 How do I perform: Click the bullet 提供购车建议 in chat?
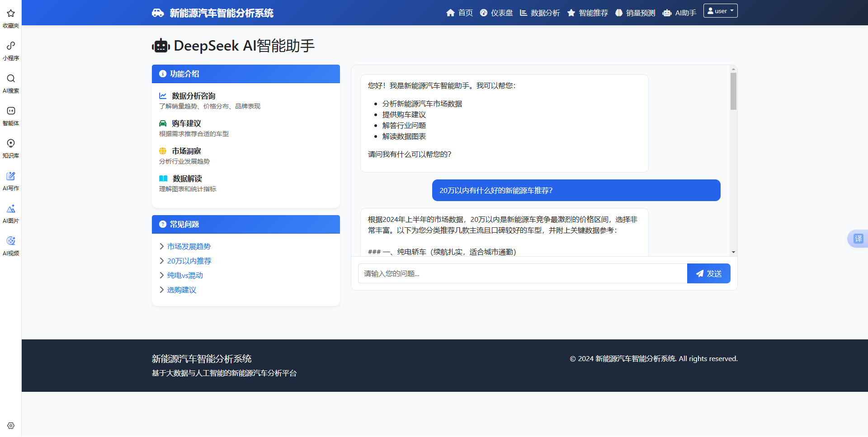click(404, 114)
